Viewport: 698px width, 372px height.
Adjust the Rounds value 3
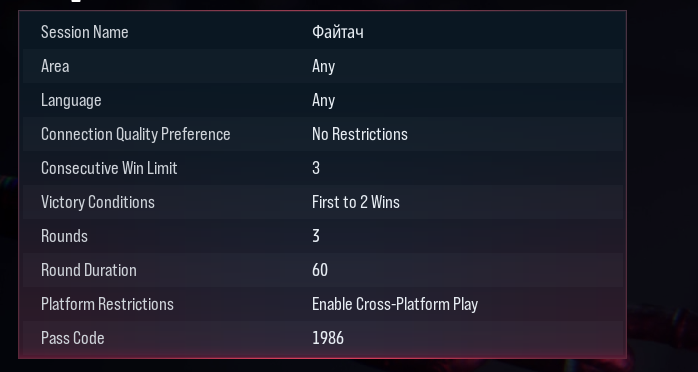(x=316, y=236)
